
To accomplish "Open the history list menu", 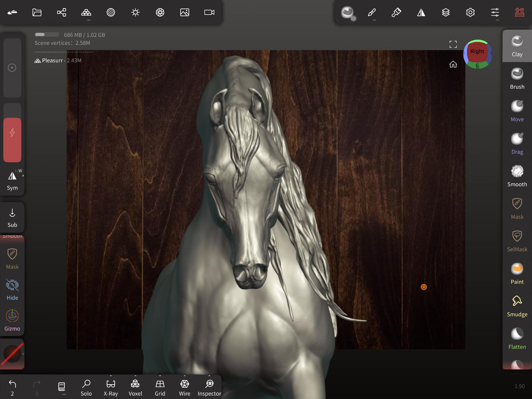I will click(x=61, y=388).
